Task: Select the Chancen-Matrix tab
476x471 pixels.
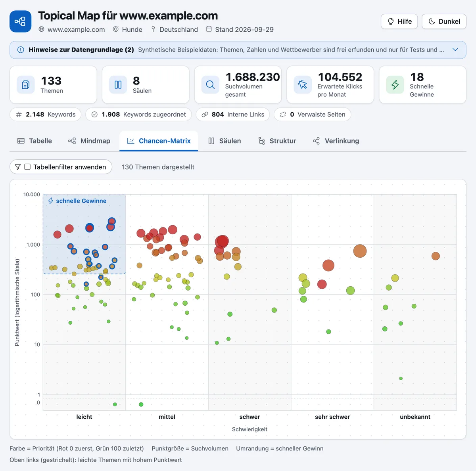Action: [x=159, y=141]
